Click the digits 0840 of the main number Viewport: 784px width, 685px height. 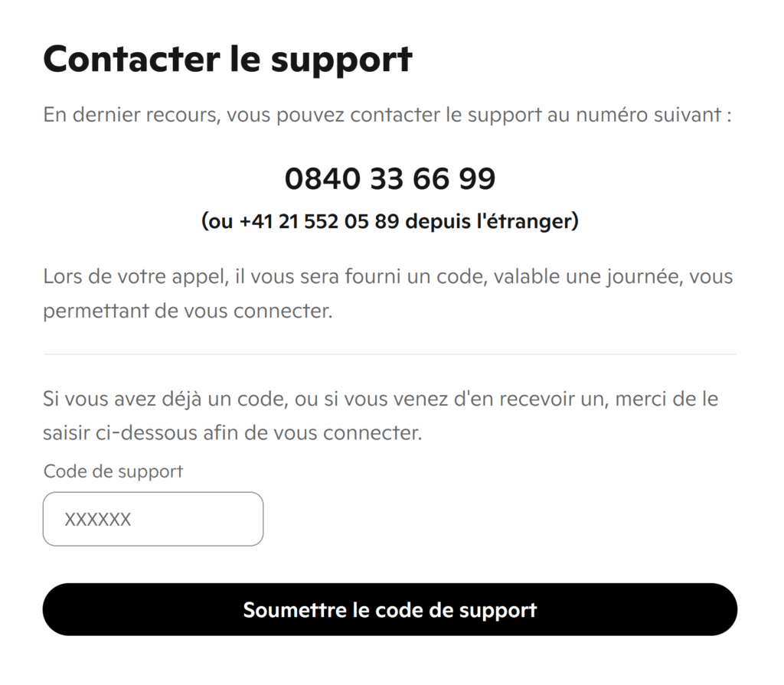[322, 179]
